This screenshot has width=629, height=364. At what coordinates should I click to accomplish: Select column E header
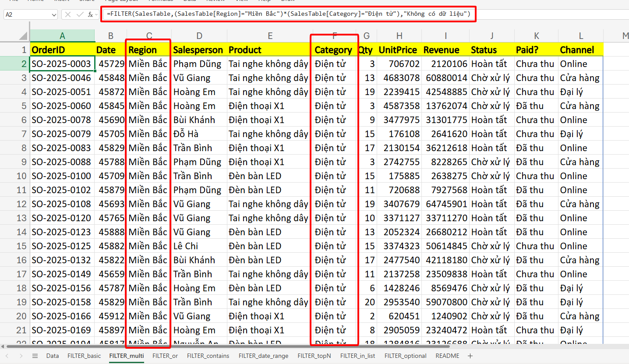click(270, 36)
